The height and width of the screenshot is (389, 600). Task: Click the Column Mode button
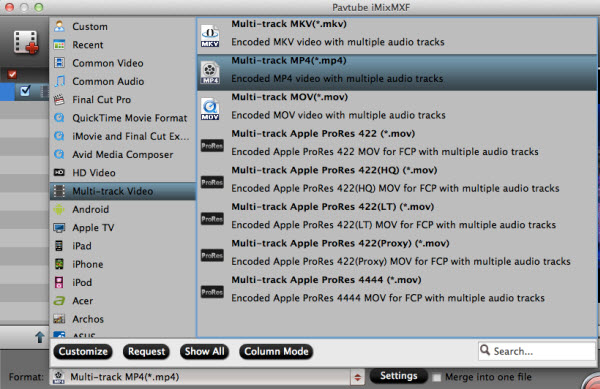(276, 352)
